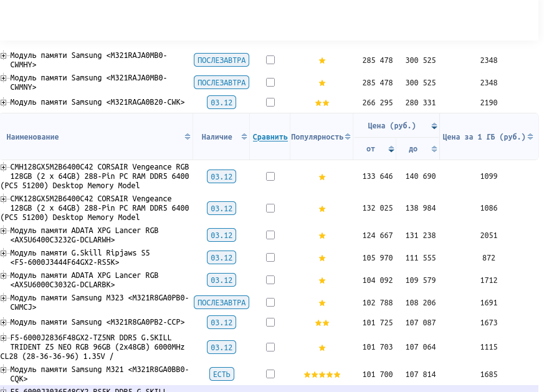This screenshot has height=392, width=544.
Task: Tick compare checkbox for G.Skill Ripjaws S5
Action: (x=270, y=257)
